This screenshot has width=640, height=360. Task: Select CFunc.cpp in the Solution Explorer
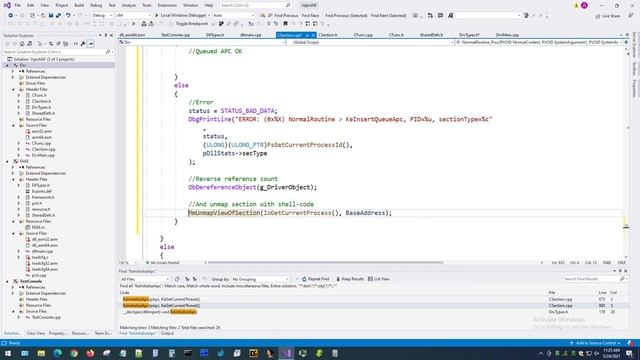[41, 143]
